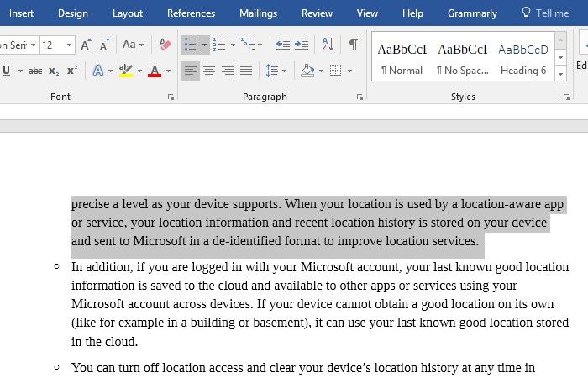Click the Clear All Formatting eraser icon
This screenshot has width=588, height=378.
165,45
